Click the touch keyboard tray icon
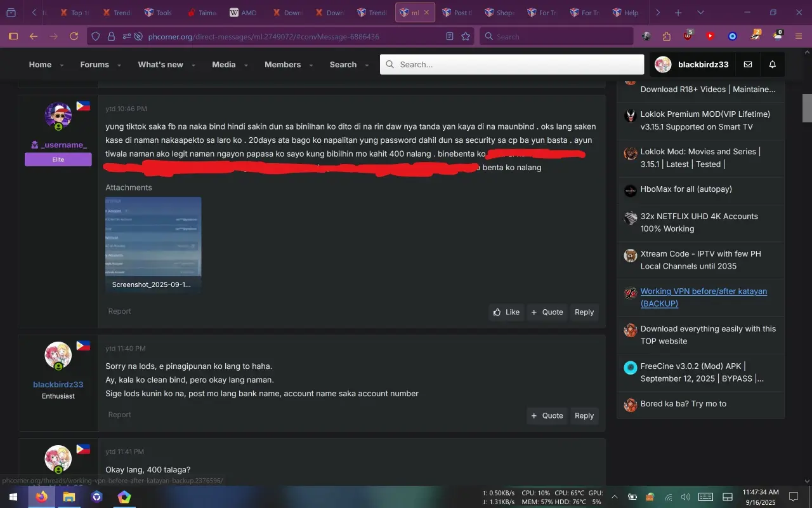 click(705, 497)
